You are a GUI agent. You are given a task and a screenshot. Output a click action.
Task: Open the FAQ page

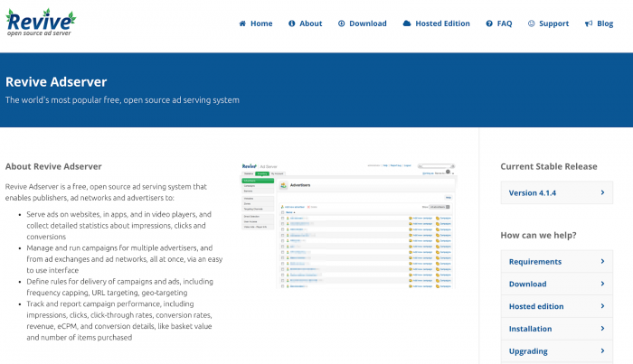pyautogui.click(x=505, y=23)
